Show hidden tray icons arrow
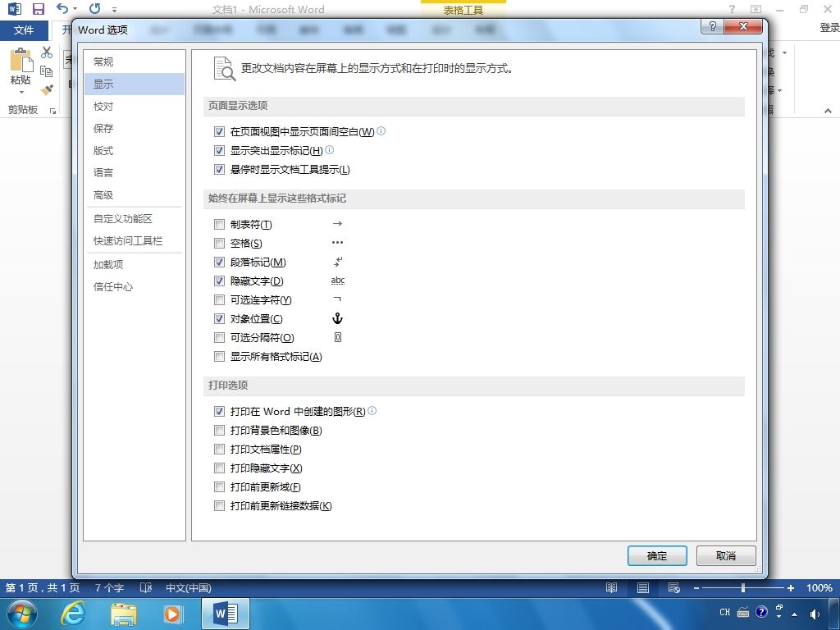The height and width of the screenshot is (630, 840). tap(794, 614)
